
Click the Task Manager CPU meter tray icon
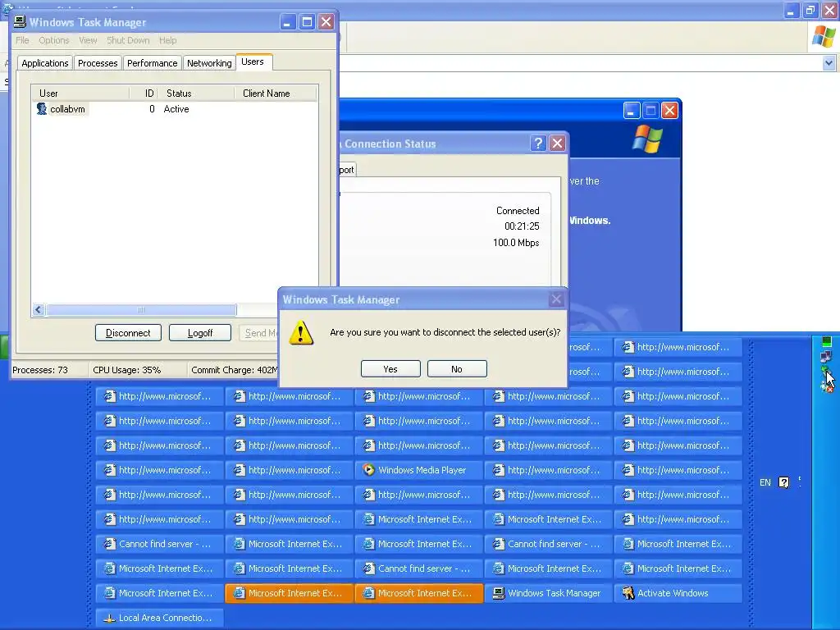[x=827, y=341]
